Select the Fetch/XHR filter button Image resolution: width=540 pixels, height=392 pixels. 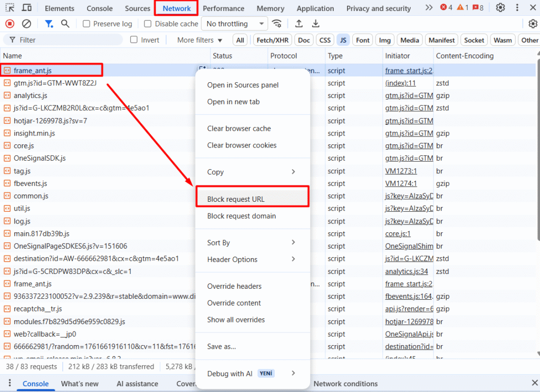point(272,40)
